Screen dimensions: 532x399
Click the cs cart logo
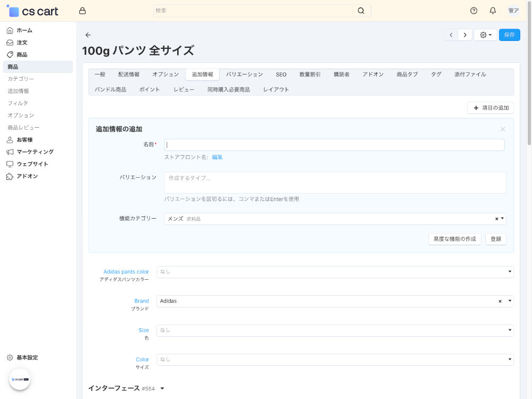pos(32,10)
